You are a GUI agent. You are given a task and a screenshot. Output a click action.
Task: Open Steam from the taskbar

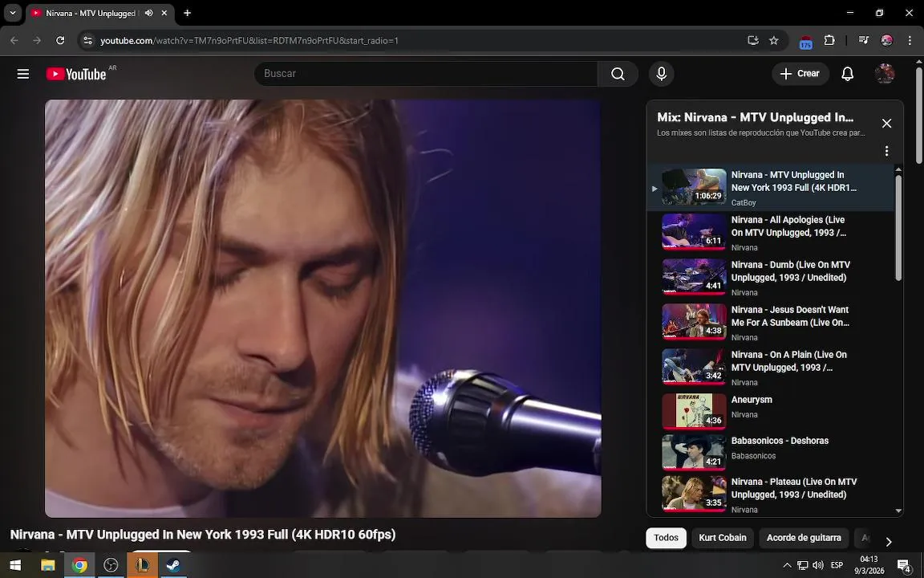coord(174,565)
